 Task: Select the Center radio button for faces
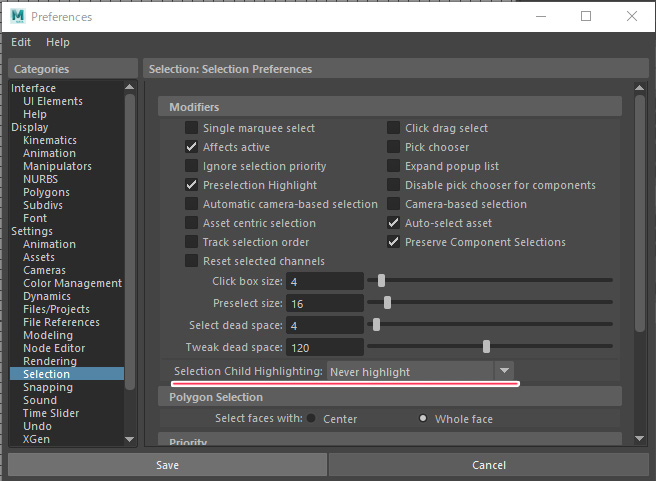[x=312, y=419]
